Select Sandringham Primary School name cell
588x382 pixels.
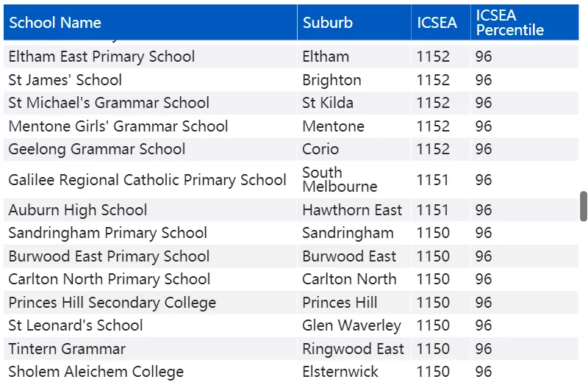point(107,233)
